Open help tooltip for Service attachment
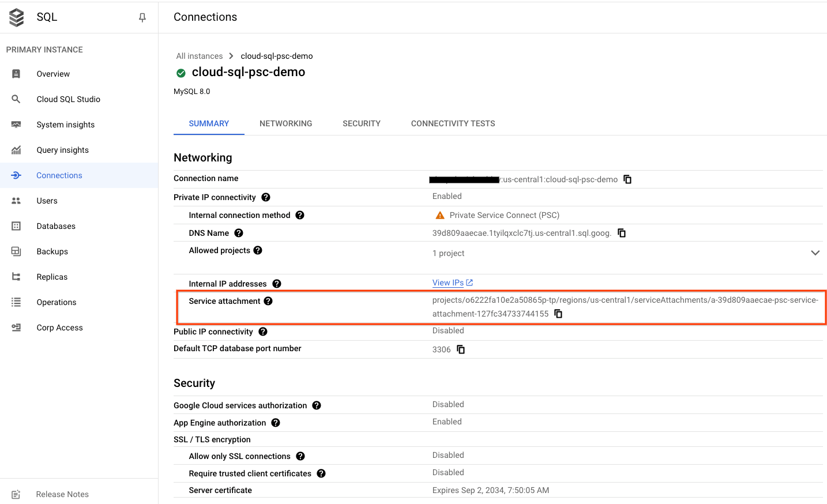827x504 pixels. pos(268,301)
